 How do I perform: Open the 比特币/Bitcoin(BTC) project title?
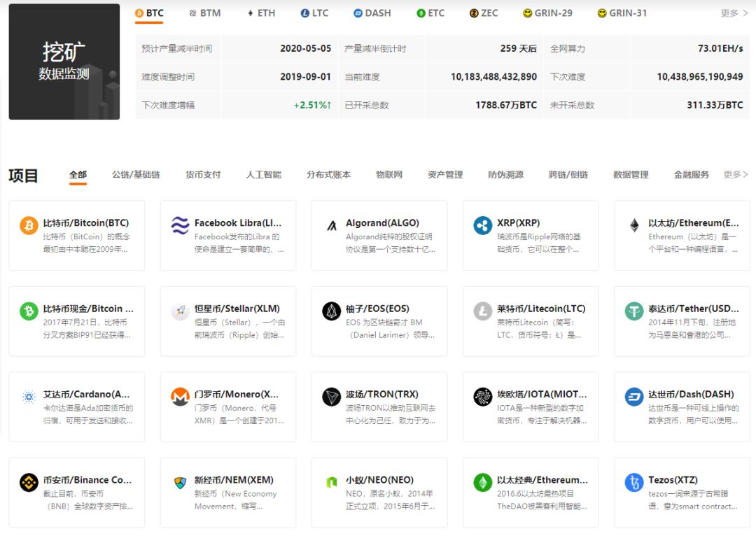pyautogui.click(x=86, y=222)
